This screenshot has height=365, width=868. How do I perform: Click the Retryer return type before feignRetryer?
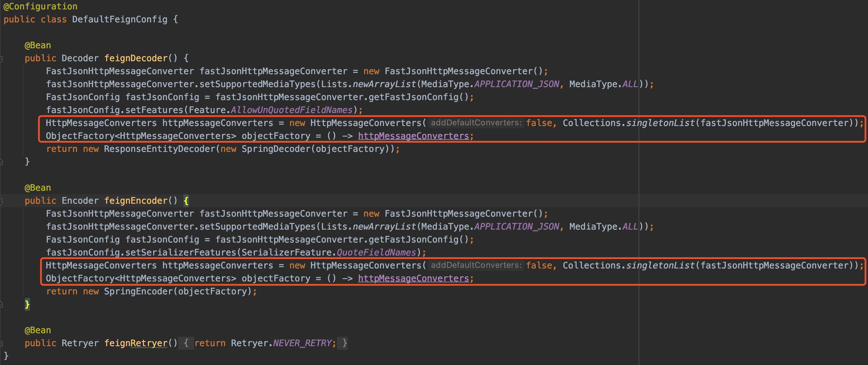80,343
